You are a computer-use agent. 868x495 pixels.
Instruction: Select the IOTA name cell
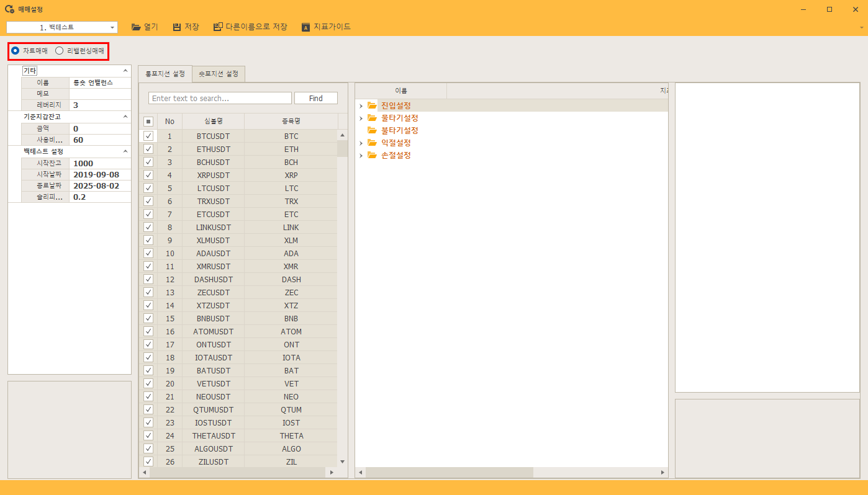291,357
